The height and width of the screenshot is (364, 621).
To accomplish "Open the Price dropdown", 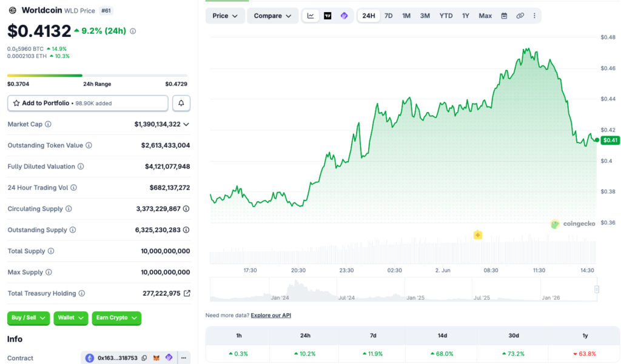I will [x=225, y=16].
